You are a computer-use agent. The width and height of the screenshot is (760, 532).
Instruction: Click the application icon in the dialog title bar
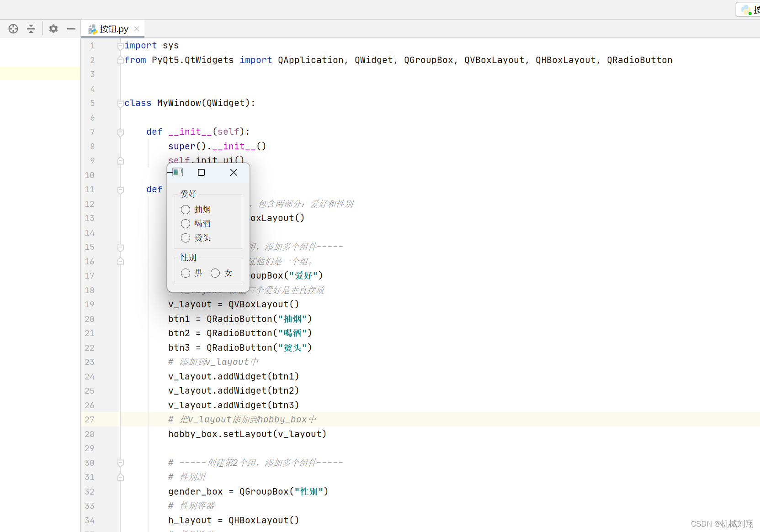(177, 172)
